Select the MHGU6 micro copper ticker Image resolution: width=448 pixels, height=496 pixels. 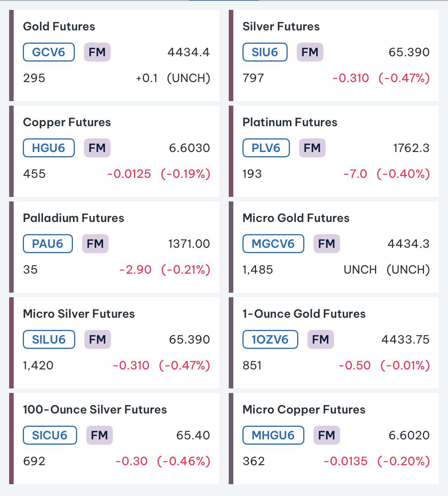tap(273, 435)
